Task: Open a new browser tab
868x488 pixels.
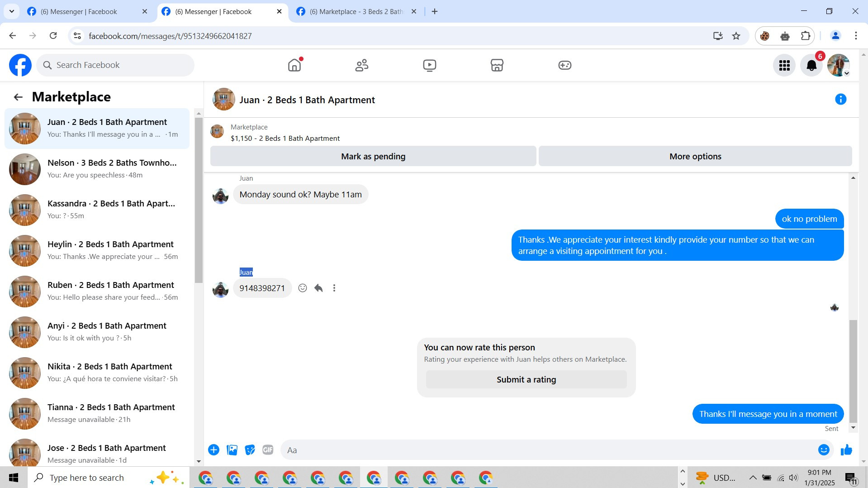Action: coord(435,11)
